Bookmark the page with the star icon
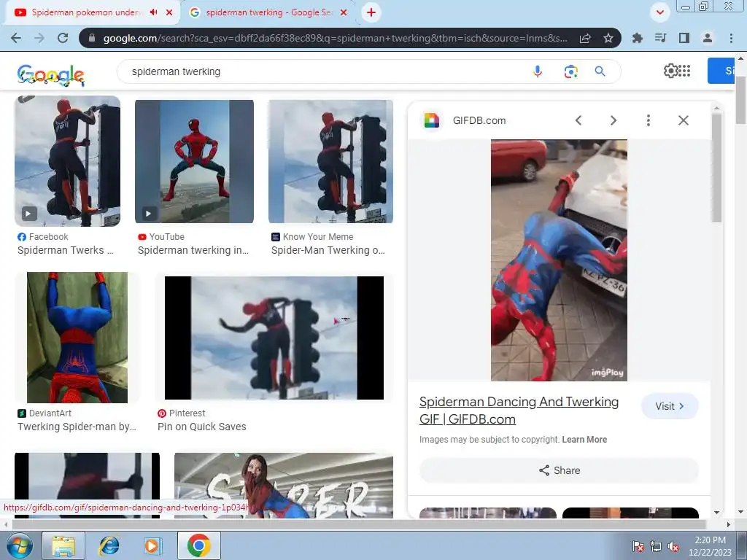747x560 pixels. pos(608,38)
